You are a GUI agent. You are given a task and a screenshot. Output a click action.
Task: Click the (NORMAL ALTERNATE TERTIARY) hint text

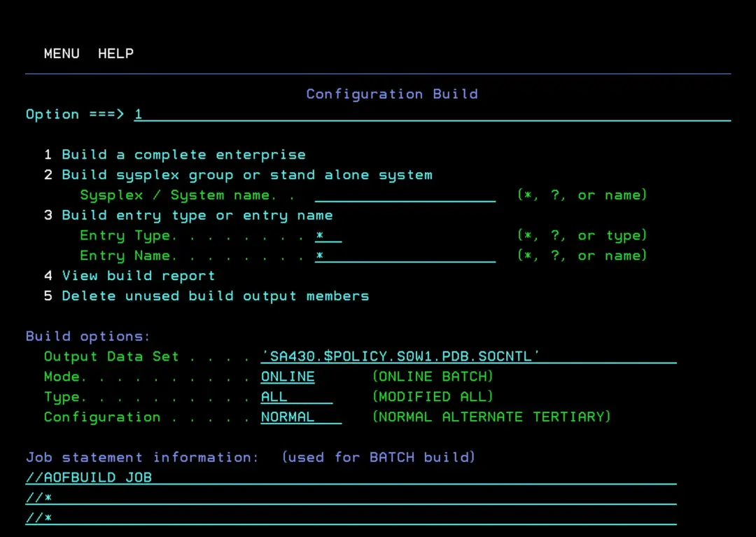[x=491, y=417]
